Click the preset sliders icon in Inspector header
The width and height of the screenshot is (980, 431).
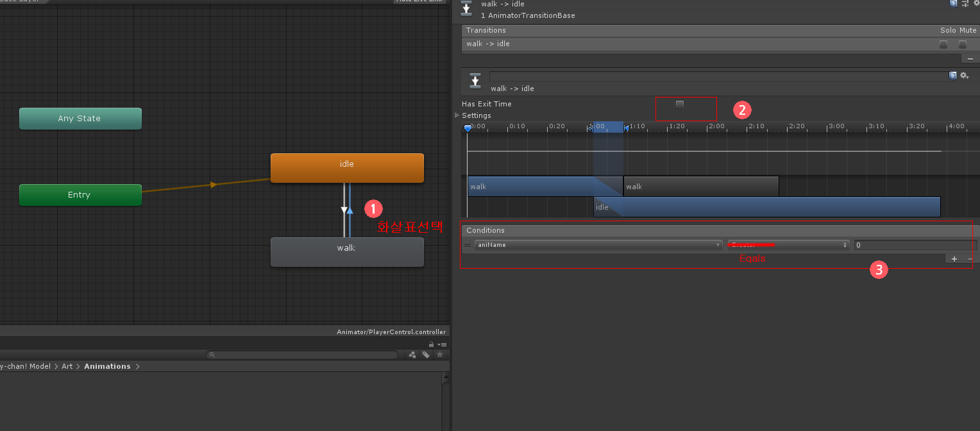coord(965,3)
